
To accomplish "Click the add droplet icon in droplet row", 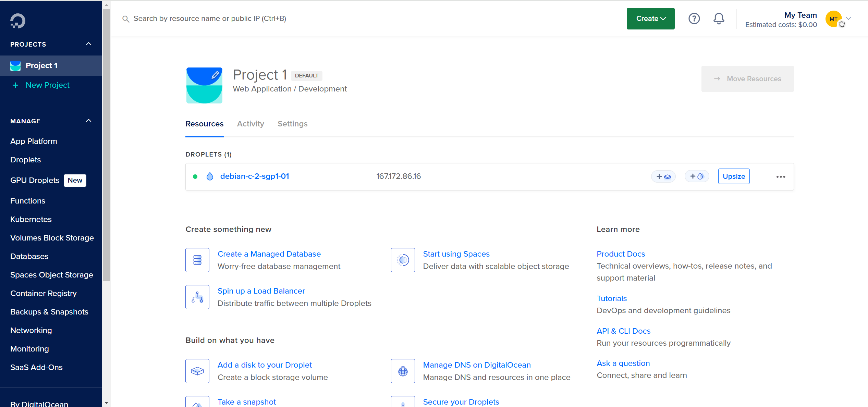I will tap(697, 176).
